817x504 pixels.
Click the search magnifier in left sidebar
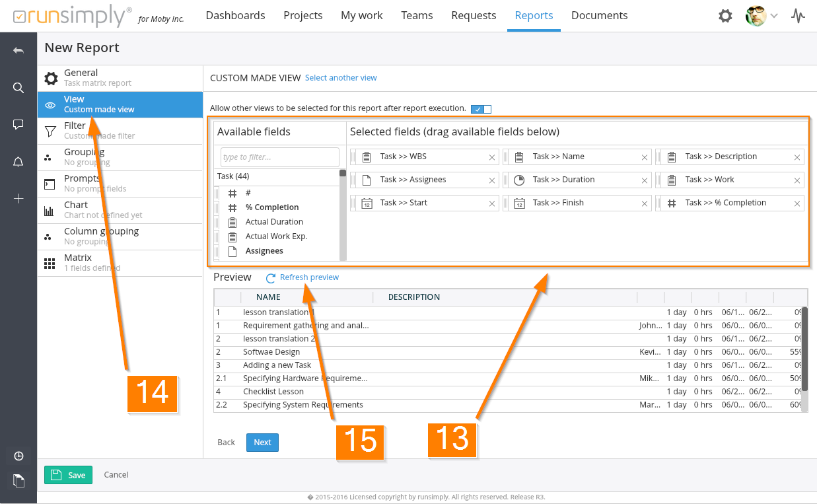pos(18,88)
